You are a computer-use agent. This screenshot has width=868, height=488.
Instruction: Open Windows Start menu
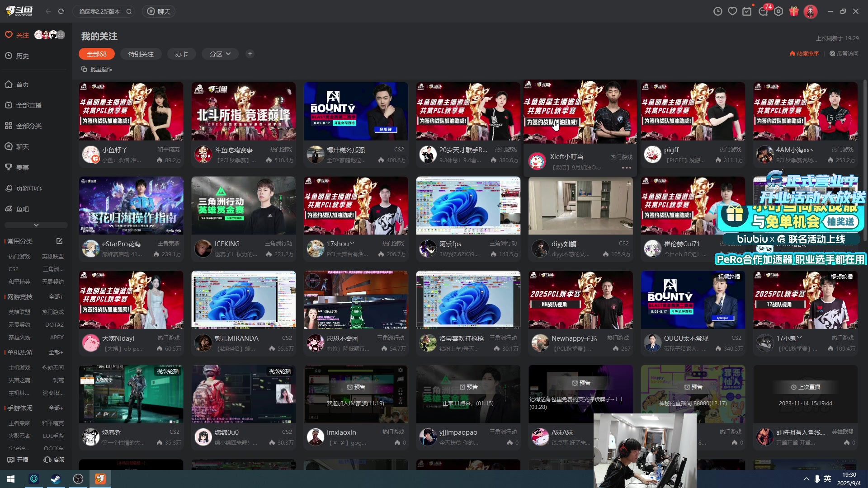tap(11, 479)
